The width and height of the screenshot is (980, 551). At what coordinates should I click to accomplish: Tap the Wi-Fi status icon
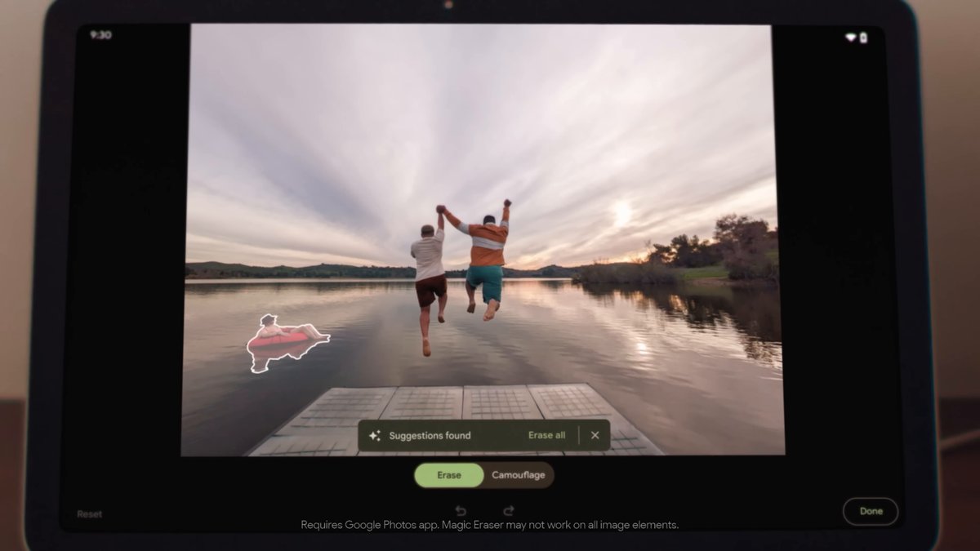[x=851, y=35]
